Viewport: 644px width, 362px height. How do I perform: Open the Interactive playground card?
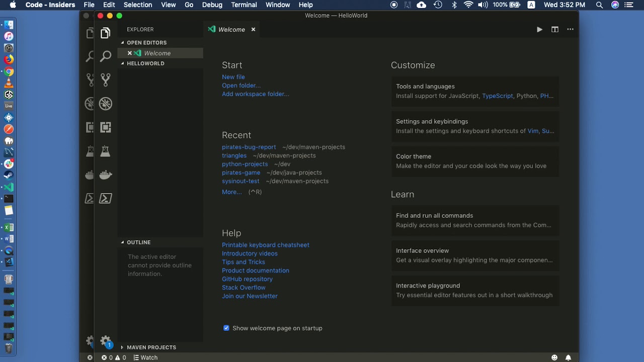tap(475, 291)
